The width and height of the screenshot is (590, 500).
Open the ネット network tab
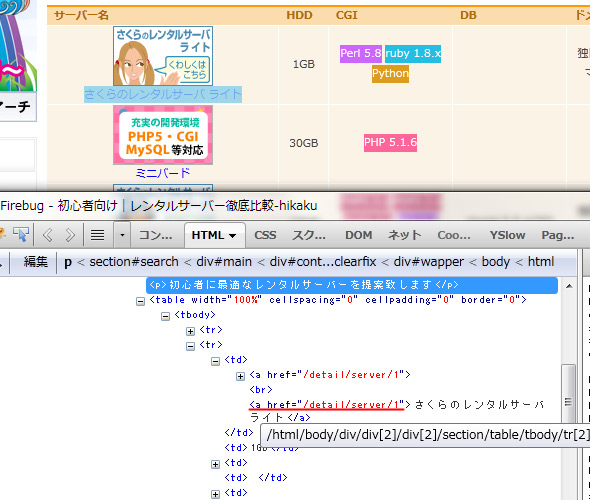(x=404, y=235)
